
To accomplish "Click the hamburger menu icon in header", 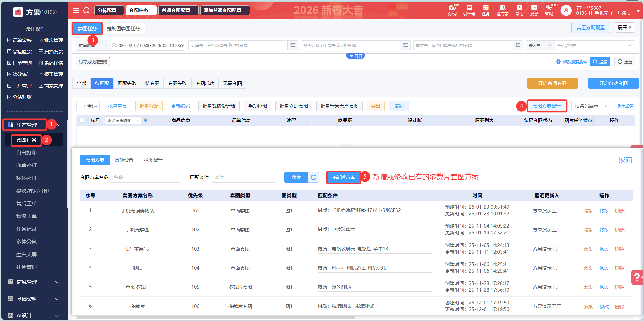I will point(76,10).
